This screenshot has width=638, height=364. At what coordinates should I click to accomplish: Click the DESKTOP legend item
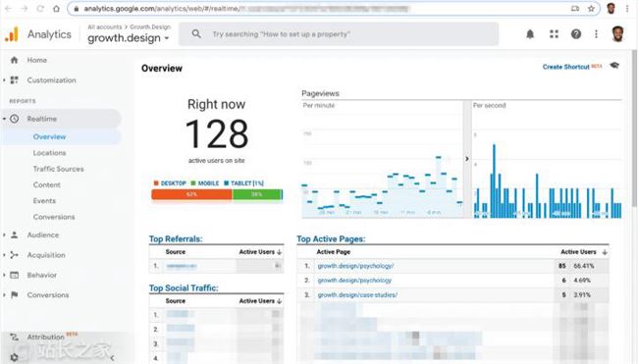[170, 183]
